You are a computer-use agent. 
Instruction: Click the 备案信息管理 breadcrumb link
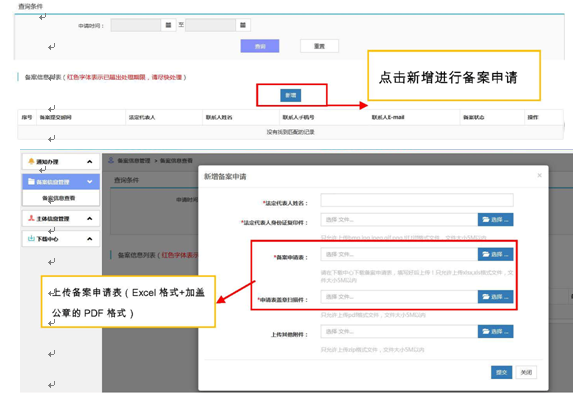tap(134, 161)
